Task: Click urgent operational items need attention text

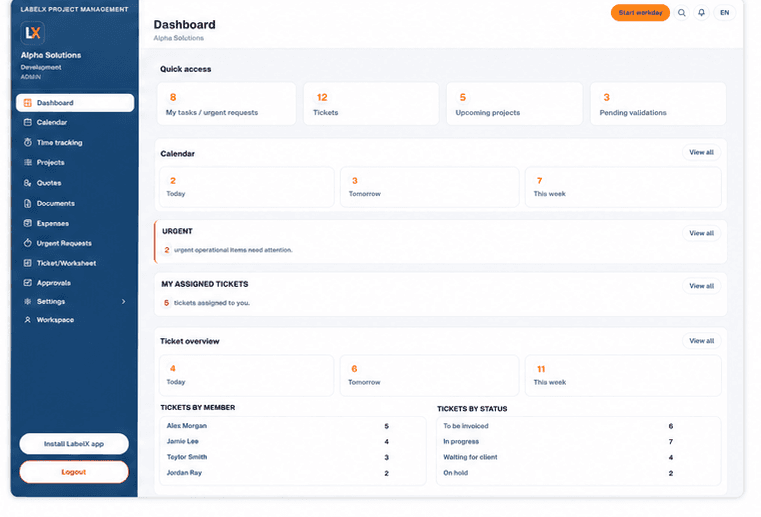Action: click(x=233, y=250)
